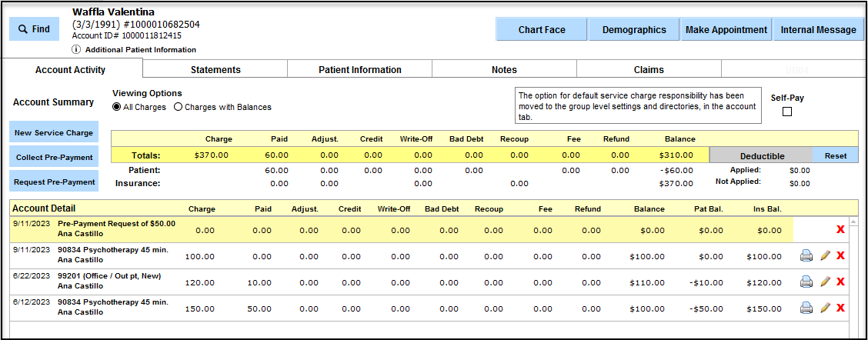Enable the Self-Pay checkbox
Viewport: 868px width, 340px height.
787,112
